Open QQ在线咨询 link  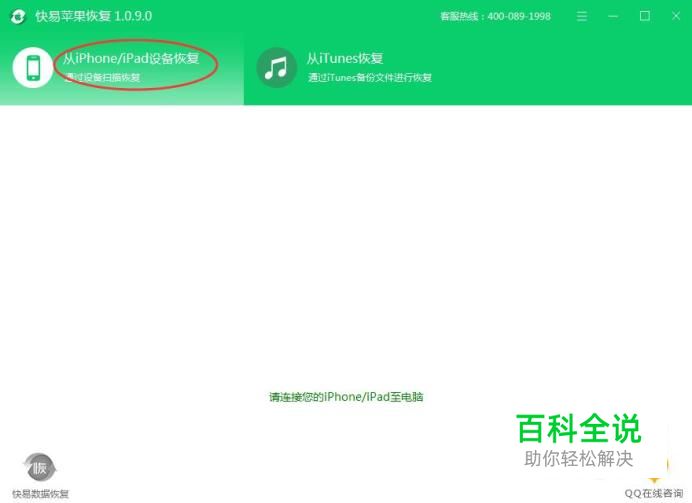pos(654,493)
